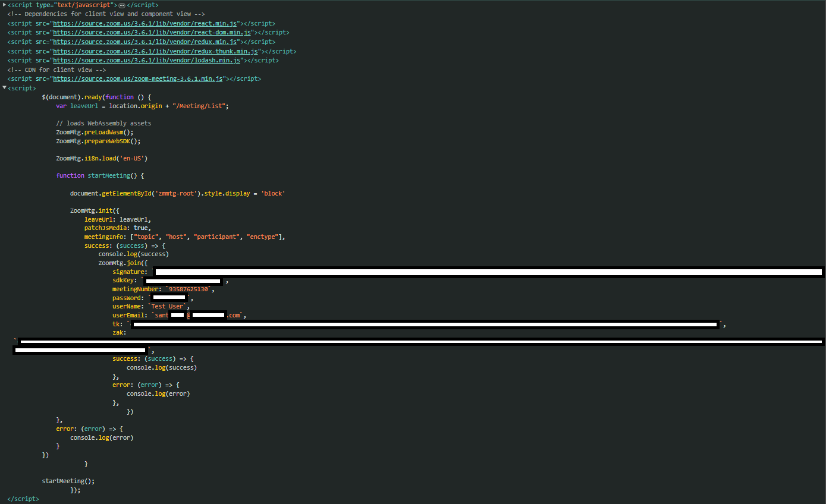Image resolution: width=826 pixels, height=504 pixels.
Task: Open the react.min.js source link
Action: coord(146,23)
